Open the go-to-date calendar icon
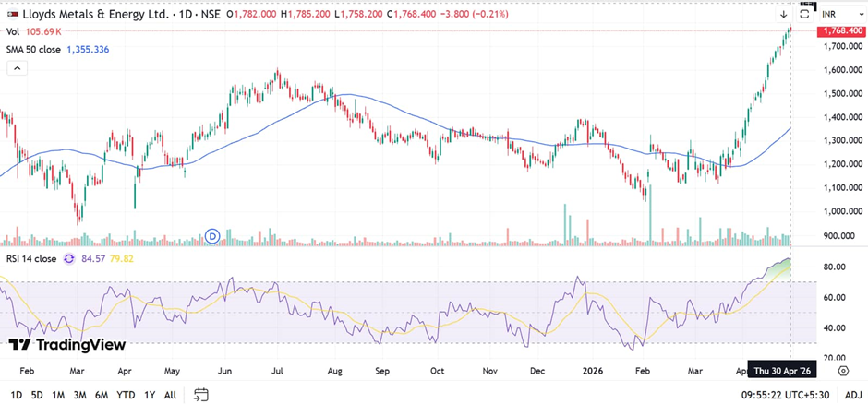Screen dimensions: 868x404 tap(198, 395)
